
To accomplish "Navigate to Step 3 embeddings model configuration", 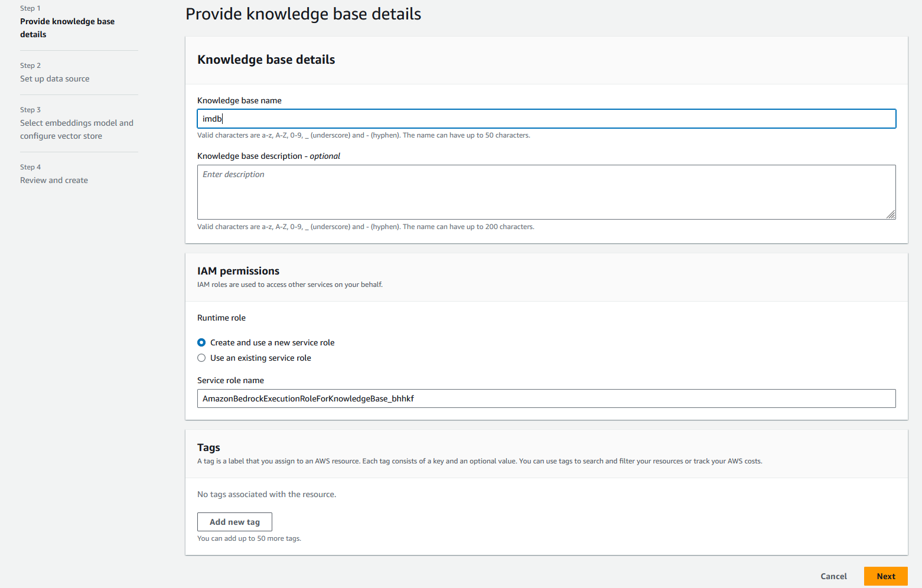I will [76, 129].
